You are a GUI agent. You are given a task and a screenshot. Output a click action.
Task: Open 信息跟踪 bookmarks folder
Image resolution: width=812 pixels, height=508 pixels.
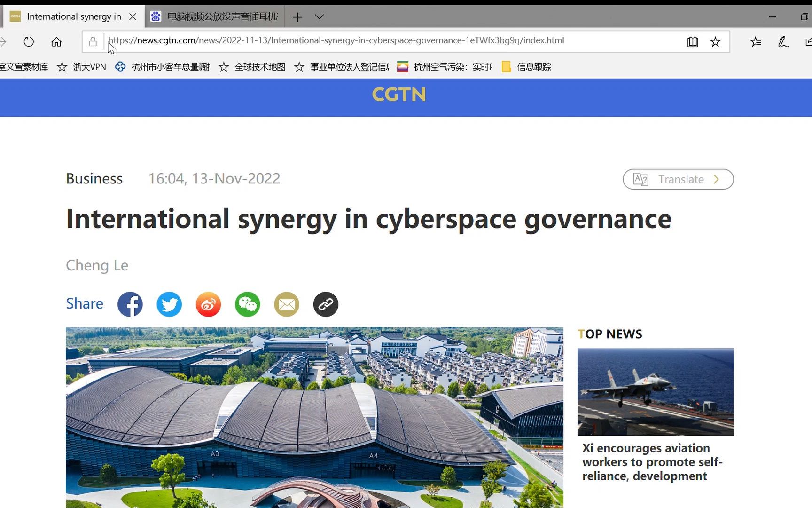pyautogui.click(x=526, y=67)
